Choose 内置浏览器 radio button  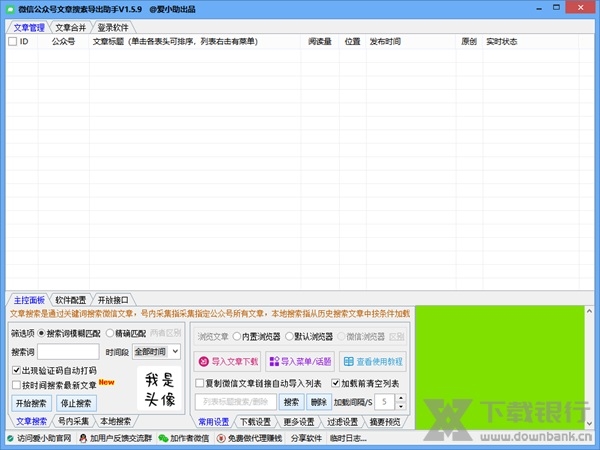pos(236,337)
